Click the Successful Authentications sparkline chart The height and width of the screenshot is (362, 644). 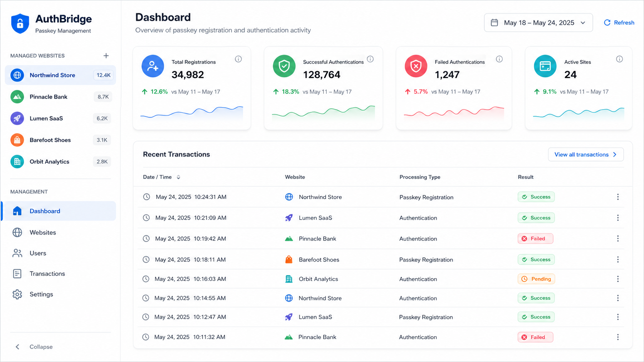click(324, 113)
